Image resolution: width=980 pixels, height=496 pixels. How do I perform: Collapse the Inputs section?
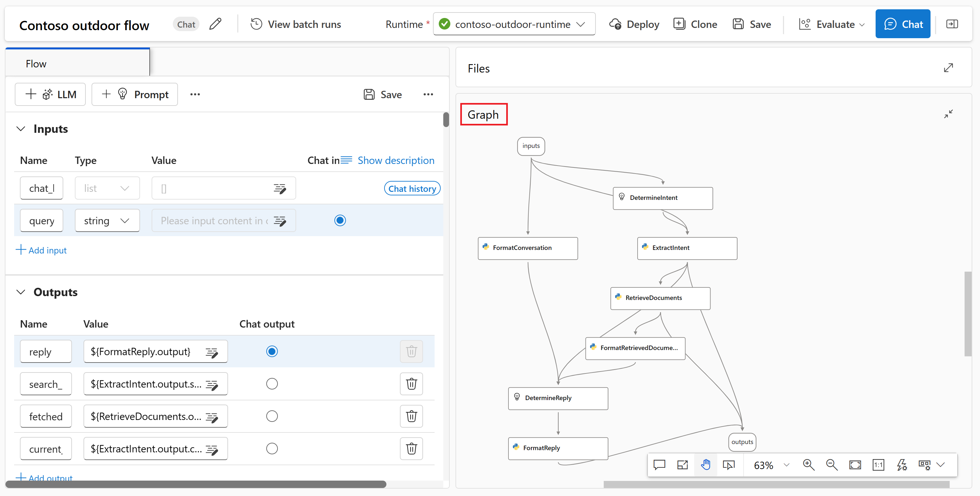21,129
